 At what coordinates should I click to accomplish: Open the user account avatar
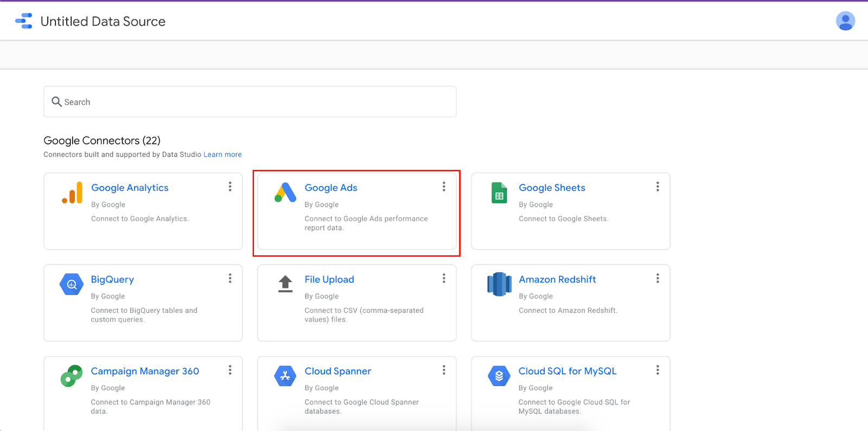[845, 21]
